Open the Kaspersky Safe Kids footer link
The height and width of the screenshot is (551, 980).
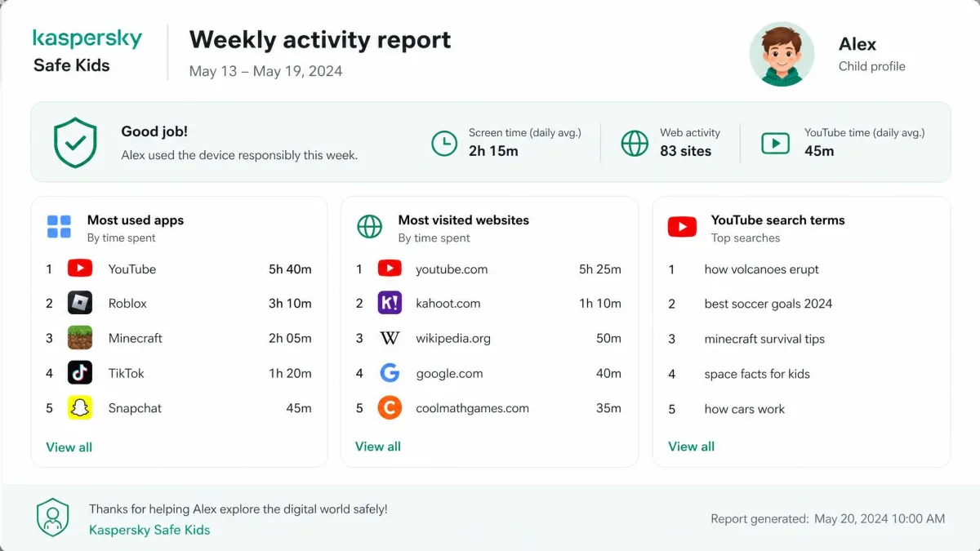tap(149, 530)
